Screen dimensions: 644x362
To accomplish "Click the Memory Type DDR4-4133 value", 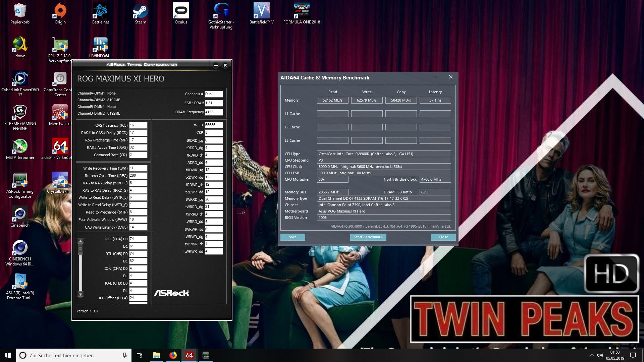I will [x=384, y=198].
